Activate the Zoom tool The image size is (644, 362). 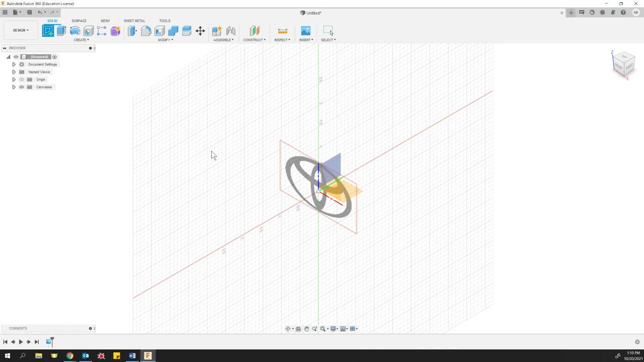314,329
